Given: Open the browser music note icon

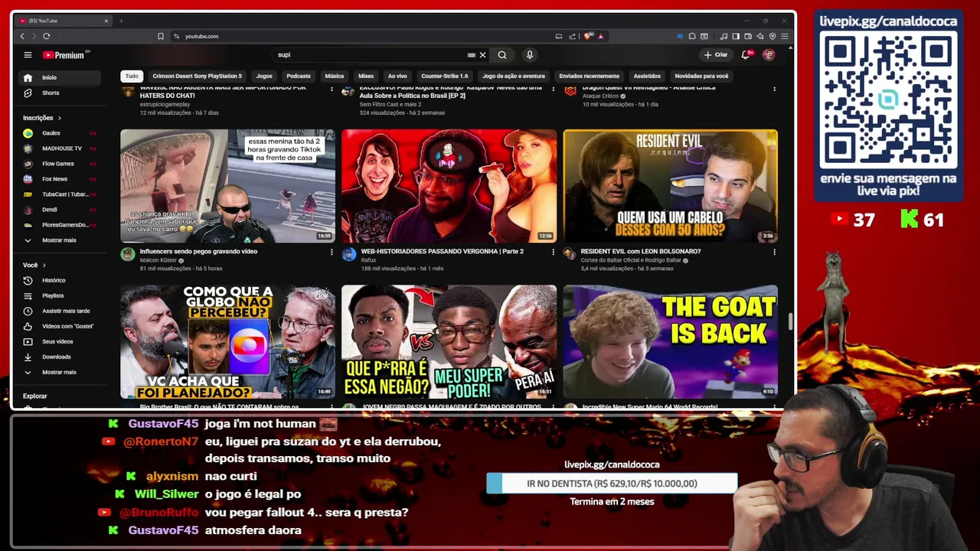Looking at the screenshot, I should pos(724,36).
